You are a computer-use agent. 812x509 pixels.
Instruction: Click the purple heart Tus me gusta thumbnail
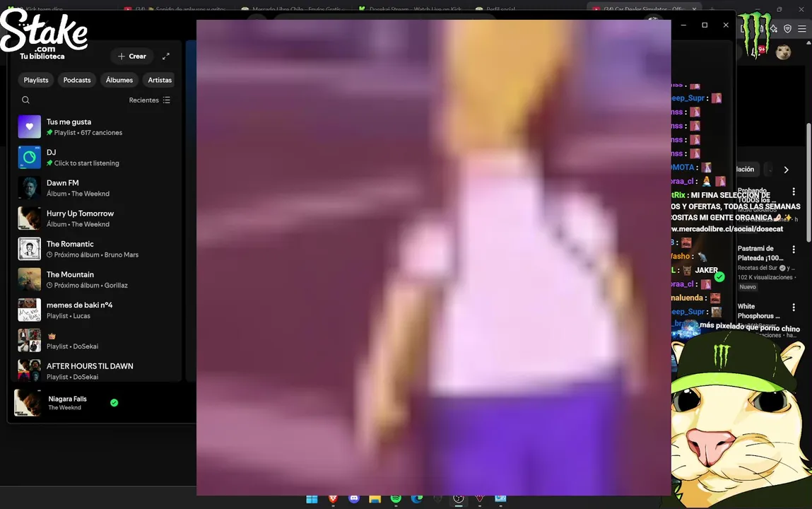point(30,127)
